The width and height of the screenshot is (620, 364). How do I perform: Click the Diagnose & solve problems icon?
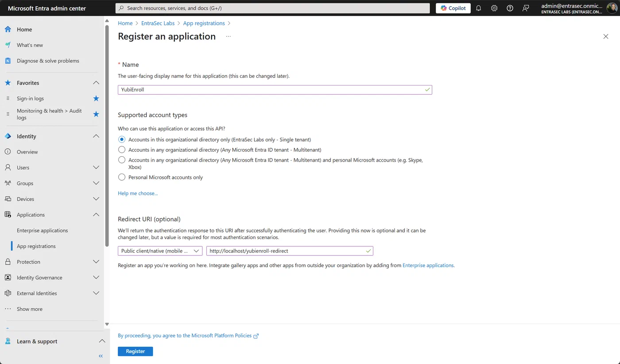coord(8,61)
